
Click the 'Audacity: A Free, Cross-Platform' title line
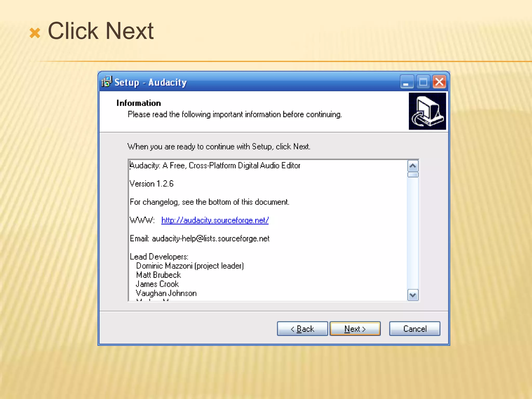pyautogui.click(x=215, y=165)
